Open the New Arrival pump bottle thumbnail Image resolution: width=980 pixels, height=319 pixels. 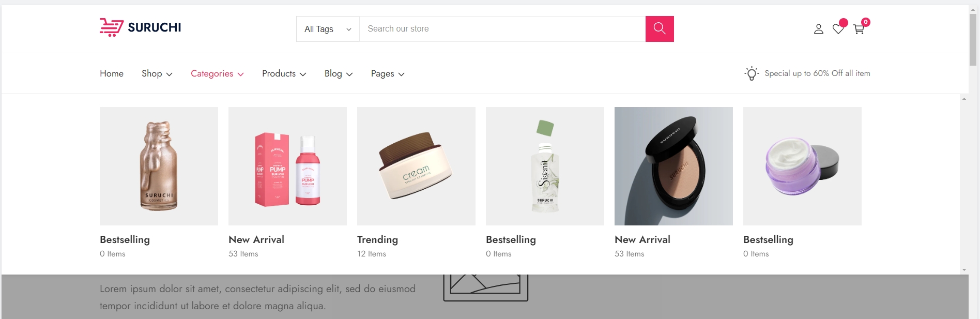[x=287, y=166]
